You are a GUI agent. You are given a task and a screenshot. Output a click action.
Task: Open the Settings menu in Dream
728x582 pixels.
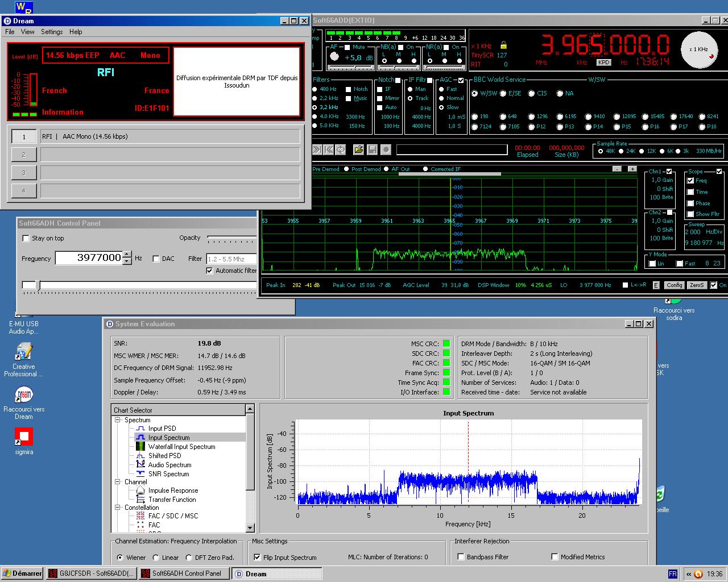coord(52,32)
